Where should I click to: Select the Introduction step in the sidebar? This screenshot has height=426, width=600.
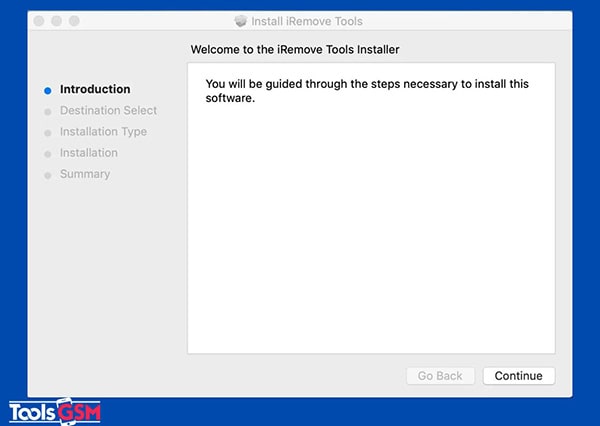pos(95,89)
